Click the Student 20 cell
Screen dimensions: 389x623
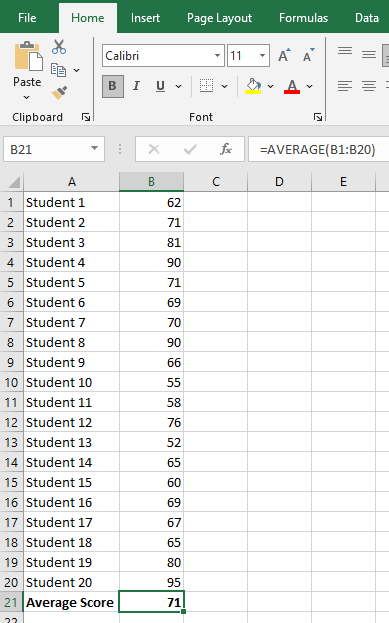tap(72, 582)
